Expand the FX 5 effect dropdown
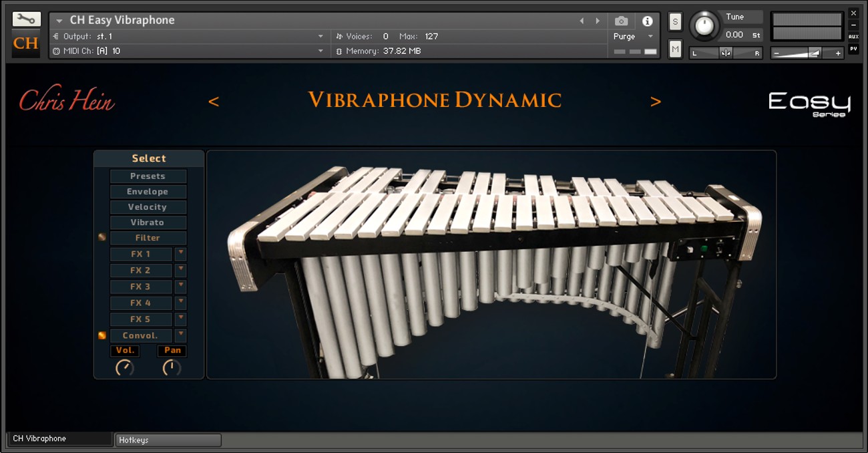This screenshot has width=868, height=453. [x=181, y=319]
